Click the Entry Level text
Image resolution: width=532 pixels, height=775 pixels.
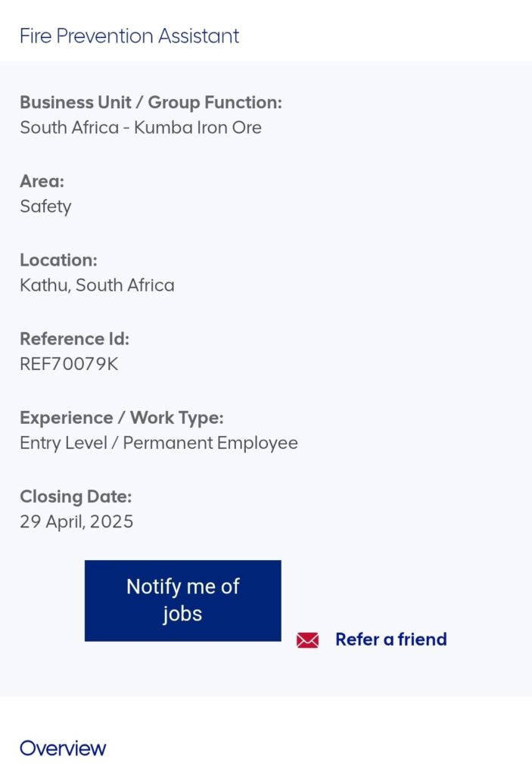(x=64, y=443)
